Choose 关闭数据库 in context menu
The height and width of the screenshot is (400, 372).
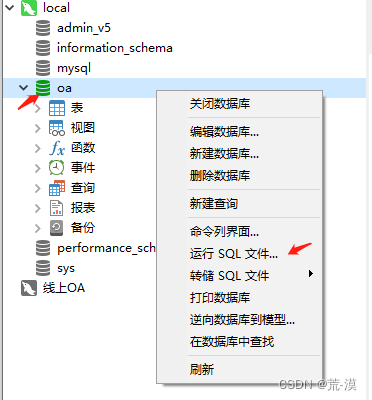[x=220, y=104]
